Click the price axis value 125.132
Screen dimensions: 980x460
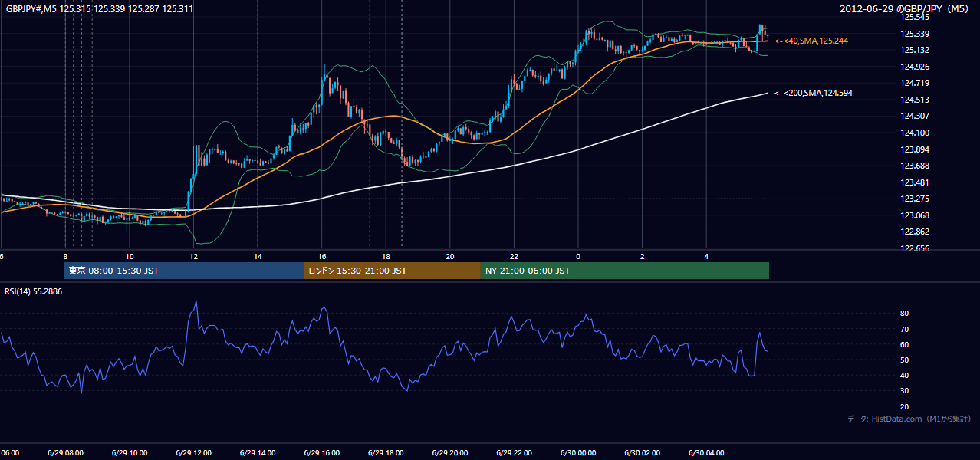tap(916, 51)
